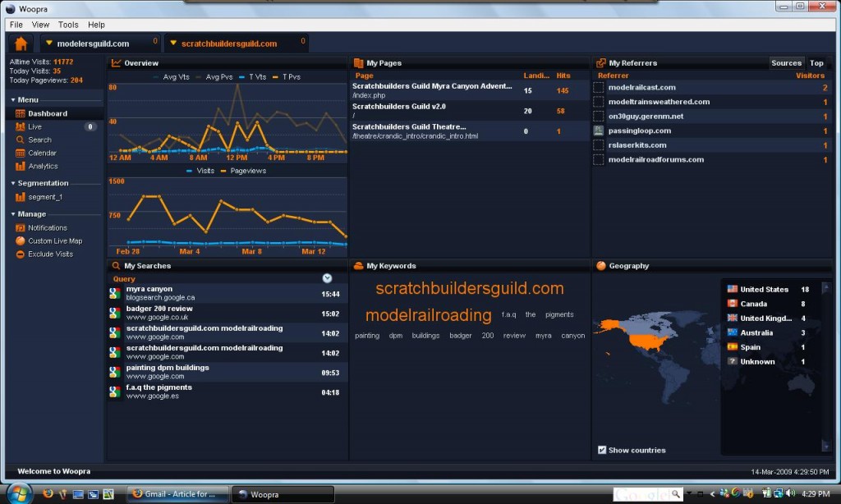Open the modelersguild.com tab dropdown arrow

click(x=47, y=42)
